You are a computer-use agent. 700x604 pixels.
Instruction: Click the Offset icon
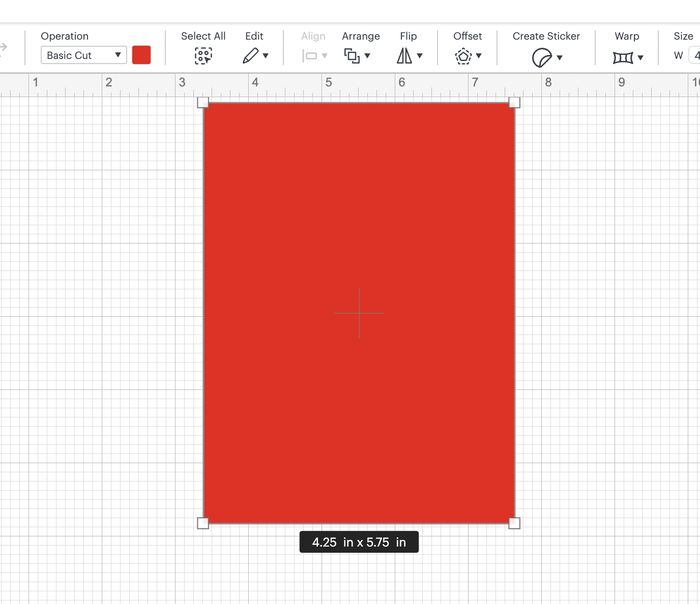point(463,56)
